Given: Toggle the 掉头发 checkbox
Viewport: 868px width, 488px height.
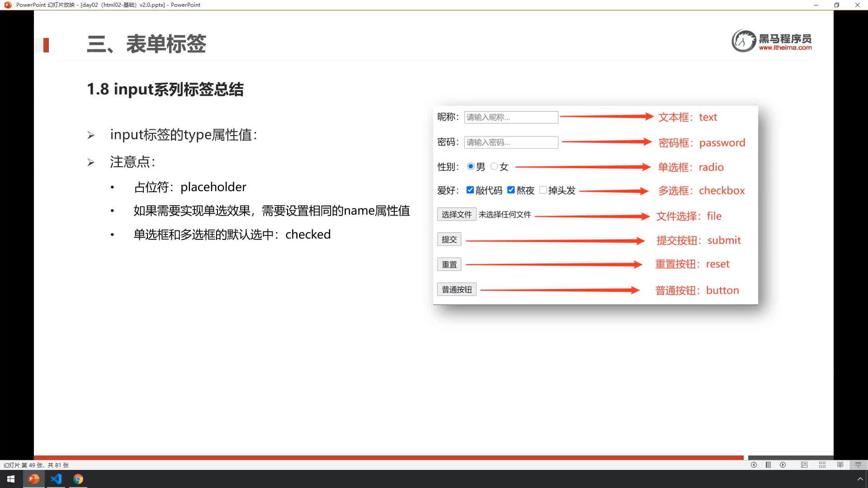Looking at the screenshot, I should tap(543, 190).
